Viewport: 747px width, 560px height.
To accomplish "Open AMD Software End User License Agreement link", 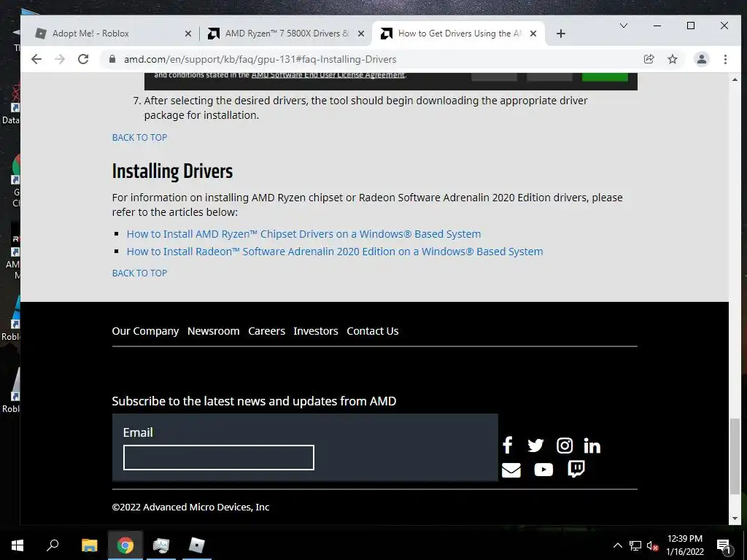I will [x=328, y=75].
